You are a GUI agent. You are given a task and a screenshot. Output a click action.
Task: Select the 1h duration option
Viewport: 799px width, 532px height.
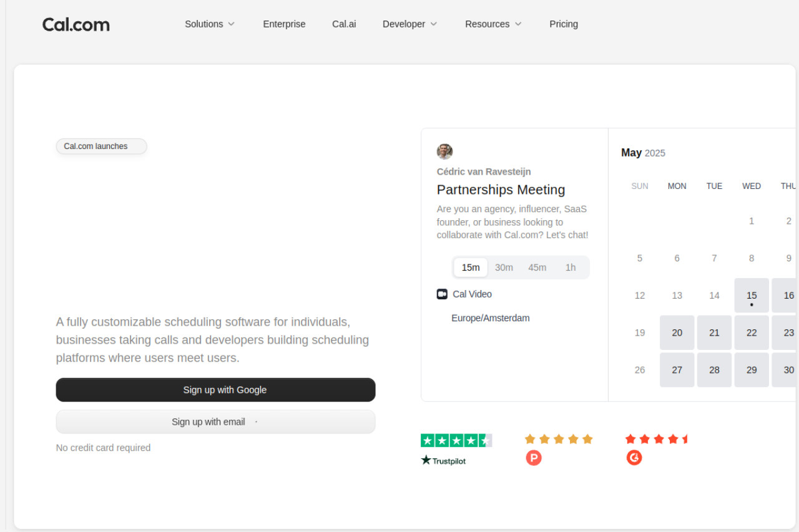click(x=571, y=267)
